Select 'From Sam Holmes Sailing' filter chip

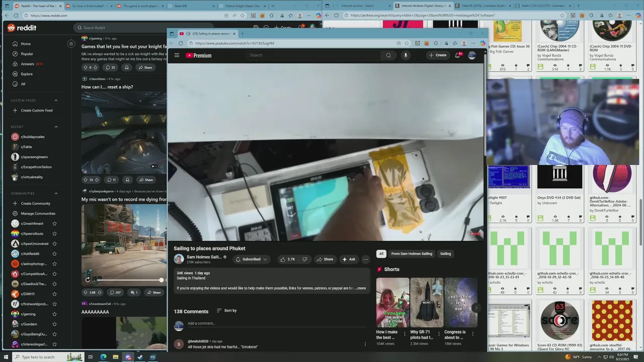click(412, 254)
